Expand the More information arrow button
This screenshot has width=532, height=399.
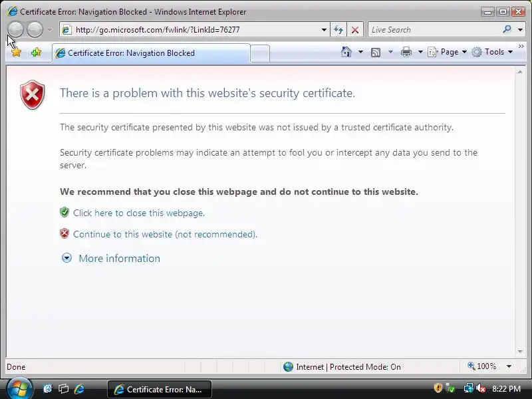pyautogui.click(x=66, y=258)
